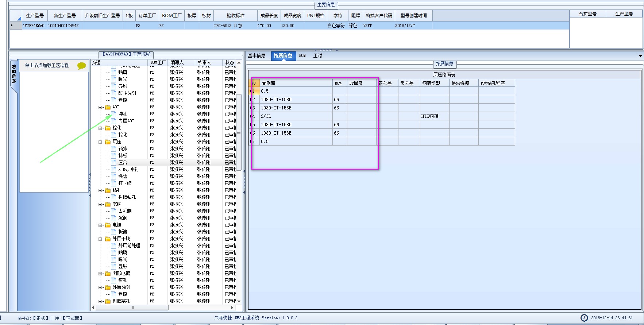The image size is (644, 325).
Task: Click the document icon beside X-Ray冲孔
Action: tap(113, 170)
